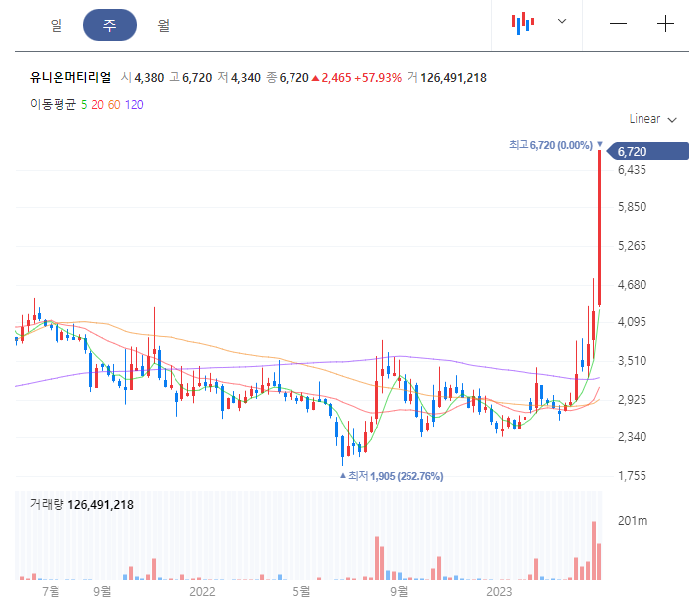Click the 2023 date axis label
The height and width of the screenshot is (613, 700).
[499, 591]
